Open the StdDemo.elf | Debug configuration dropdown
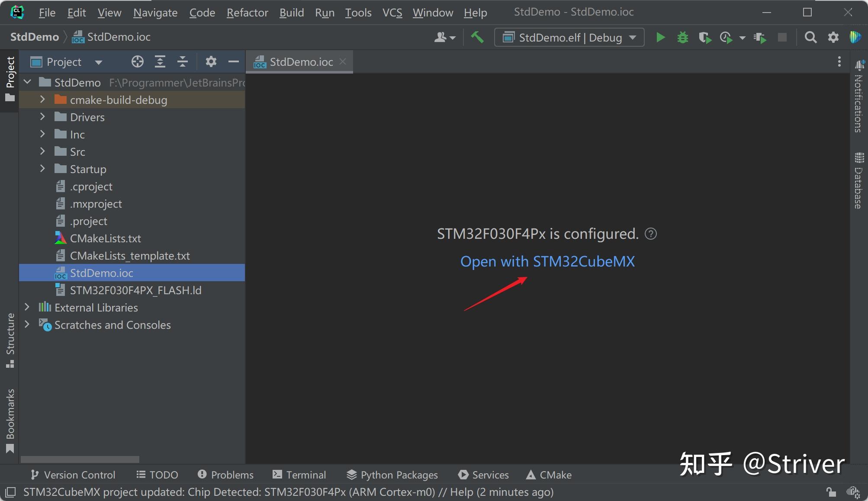This screenshot has height=501, width=868. click(x=569, y=38)
